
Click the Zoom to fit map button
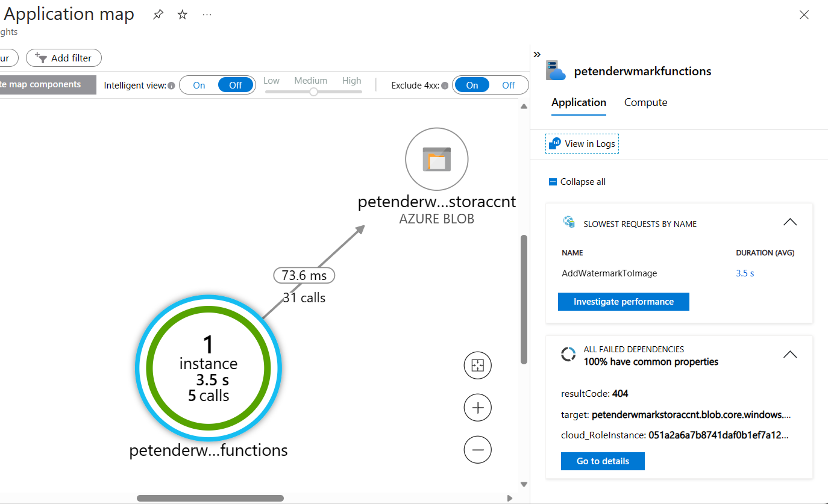tap(478, 365)
